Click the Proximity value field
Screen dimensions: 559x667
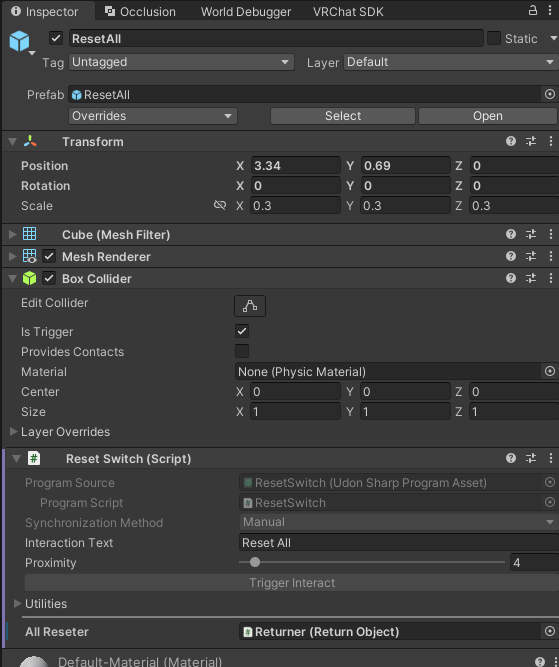pyautogui.click(x=534, y=562)
